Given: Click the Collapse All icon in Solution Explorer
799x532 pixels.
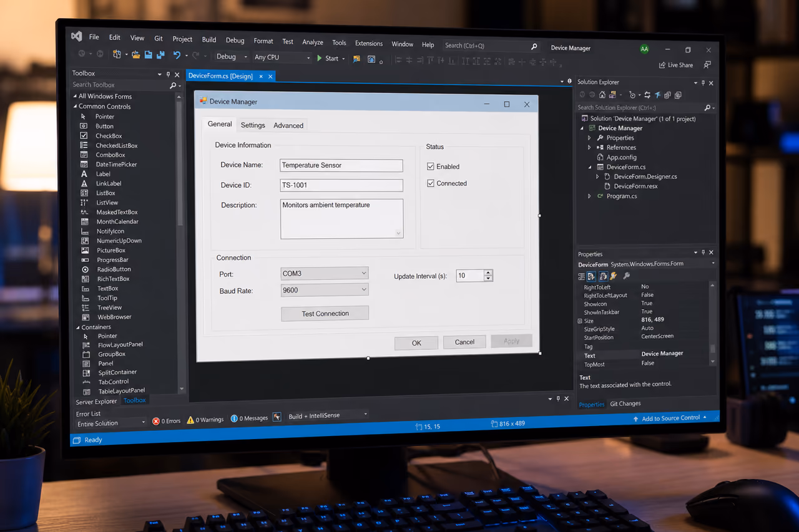Looking at the screenshot, I should 667,95.
